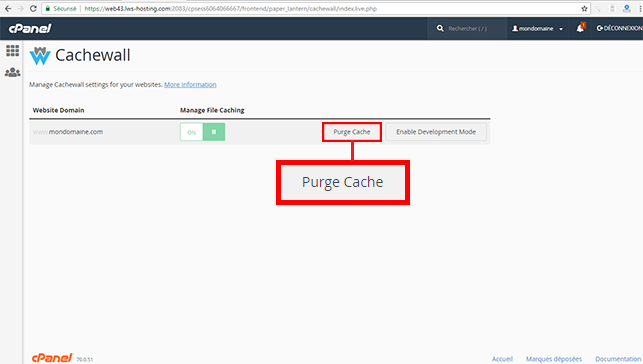Click the cPanel logo in header

point(30,28)
